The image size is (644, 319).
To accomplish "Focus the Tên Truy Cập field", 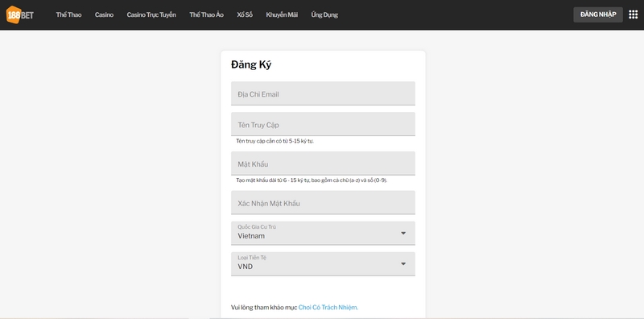I will click(323, 124).
